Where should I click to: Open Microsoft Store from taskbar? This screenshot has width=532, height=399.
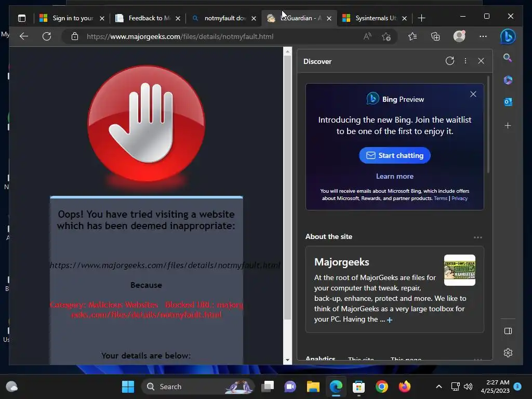click(358, 387)
